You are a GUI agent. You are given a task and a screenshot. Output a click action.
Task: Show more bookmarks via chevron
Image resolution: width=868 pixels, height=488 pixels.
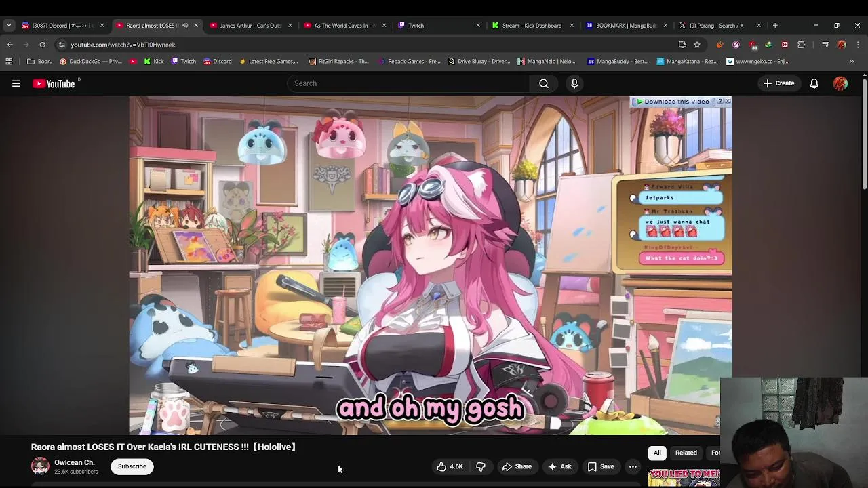(852, 61)
